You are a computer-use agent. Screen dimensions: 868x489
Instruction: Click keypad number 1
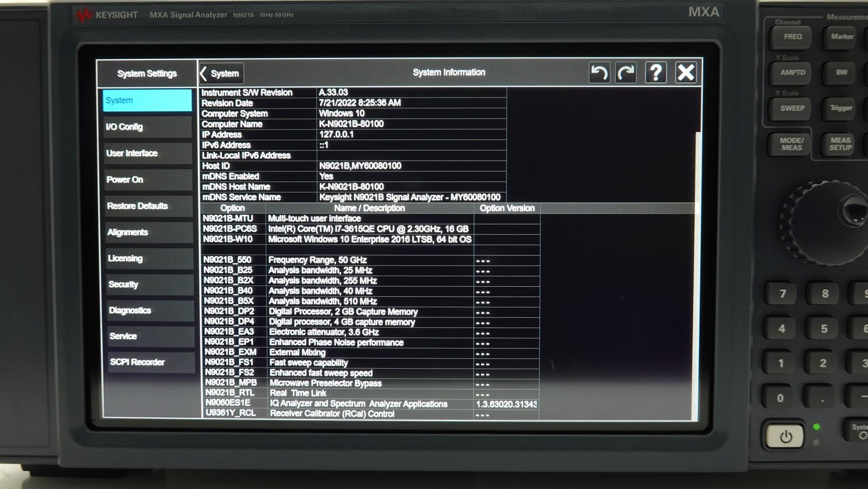(781, 364)
